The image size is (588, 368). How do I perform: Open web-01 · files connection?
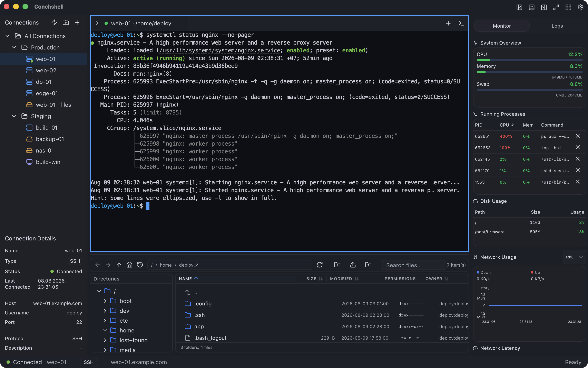[43, 105]
